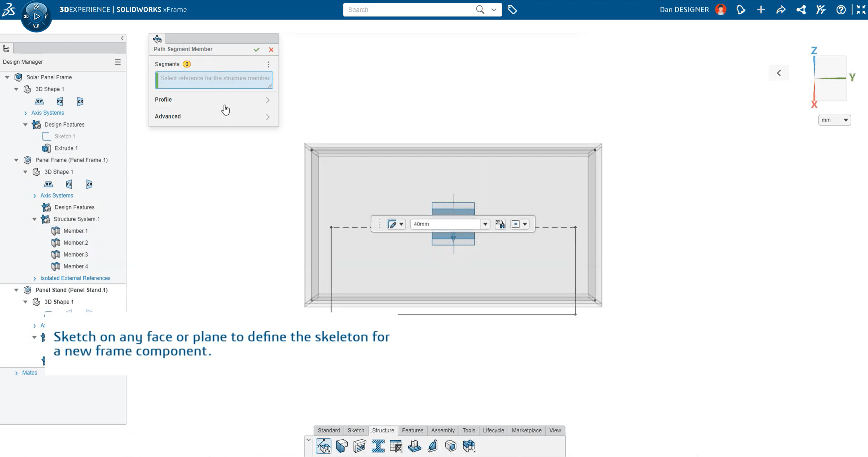
Task: Switch to the Assembly tab
Action: (443, 430)
